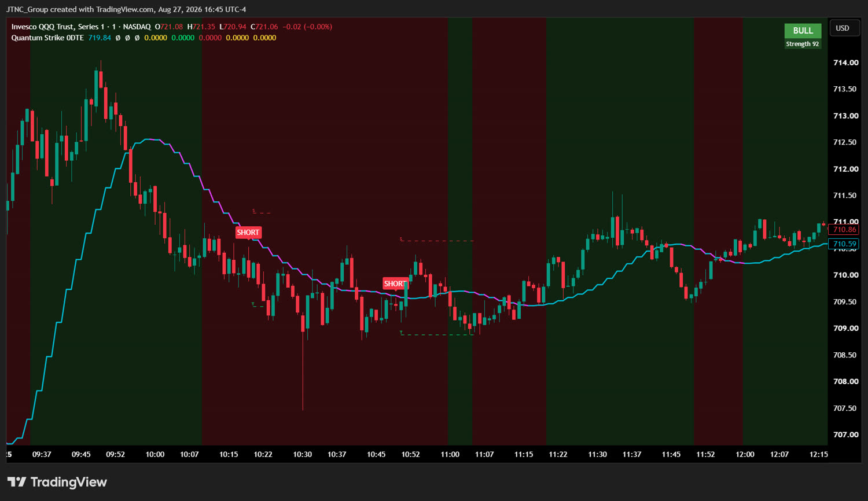Click the 712.00 price axis label
This screenshot has height=501, width=868.
[845, 169]
